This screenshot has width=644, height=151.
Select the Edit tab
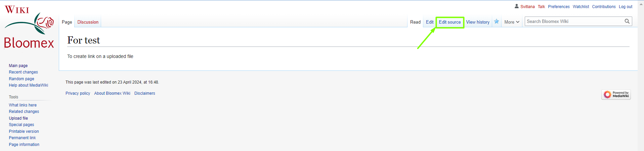430,22
